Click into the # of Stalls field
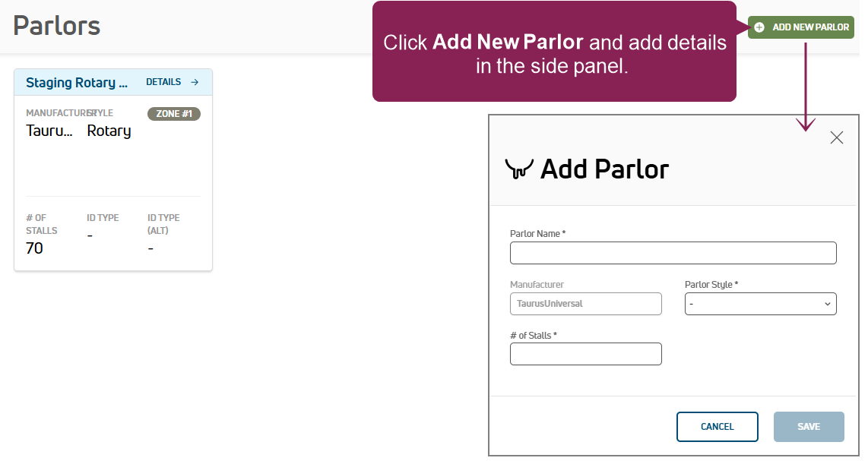Viewport: 868px width, 461px height. (585, 354)
